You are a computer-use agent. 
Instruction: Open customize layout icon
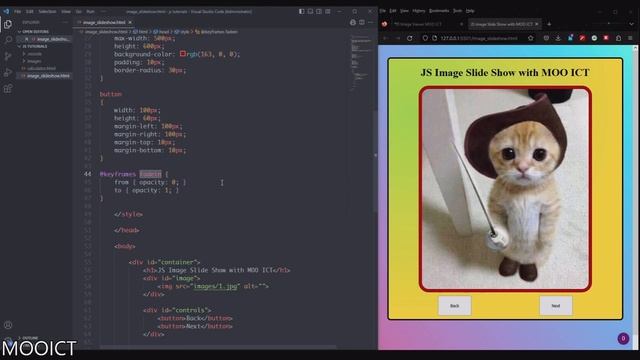pyautogui.click(x=328, y=11)
